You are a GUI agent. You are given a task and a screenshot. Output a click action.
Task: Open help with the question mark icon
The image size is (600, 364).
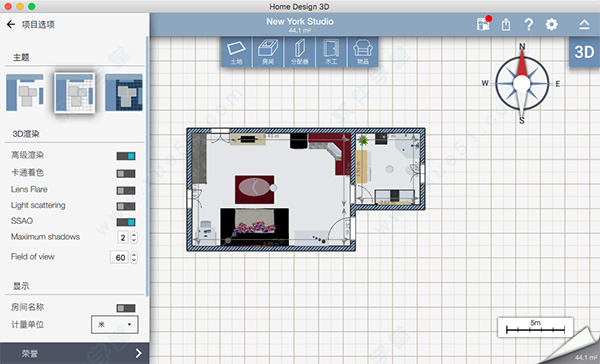[528, 24]
